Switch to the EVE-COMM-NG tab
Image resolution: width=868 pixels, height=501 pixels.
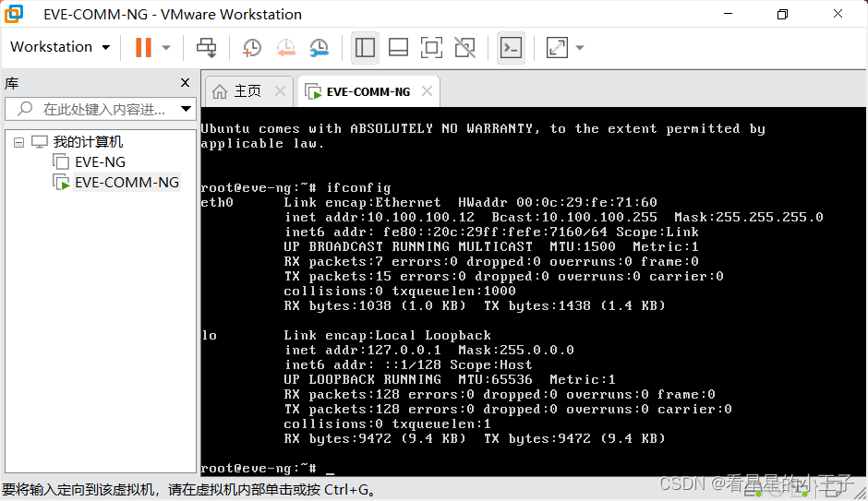(x=368, y=91)
